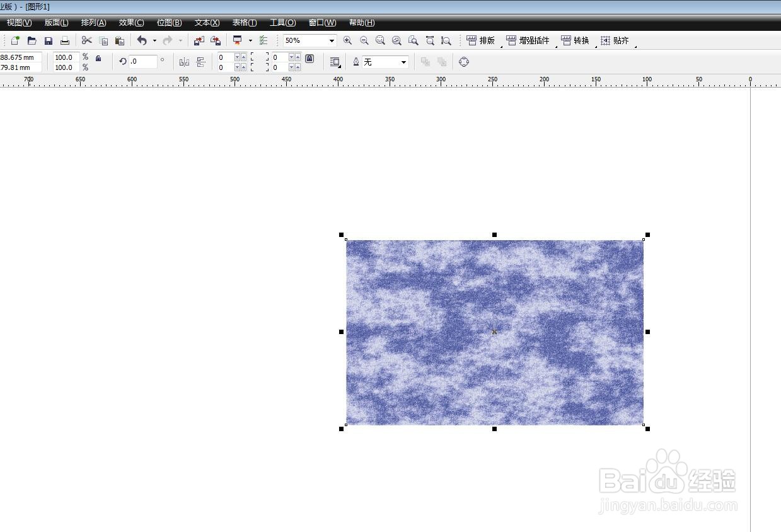The image size is (781, 532).
Task: Open the 视图(V) menu
Action: pos(19,23)
